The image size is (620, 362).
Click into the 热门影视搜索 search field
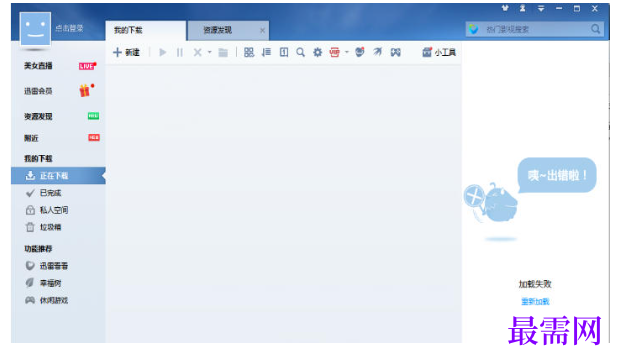(536, 29)
